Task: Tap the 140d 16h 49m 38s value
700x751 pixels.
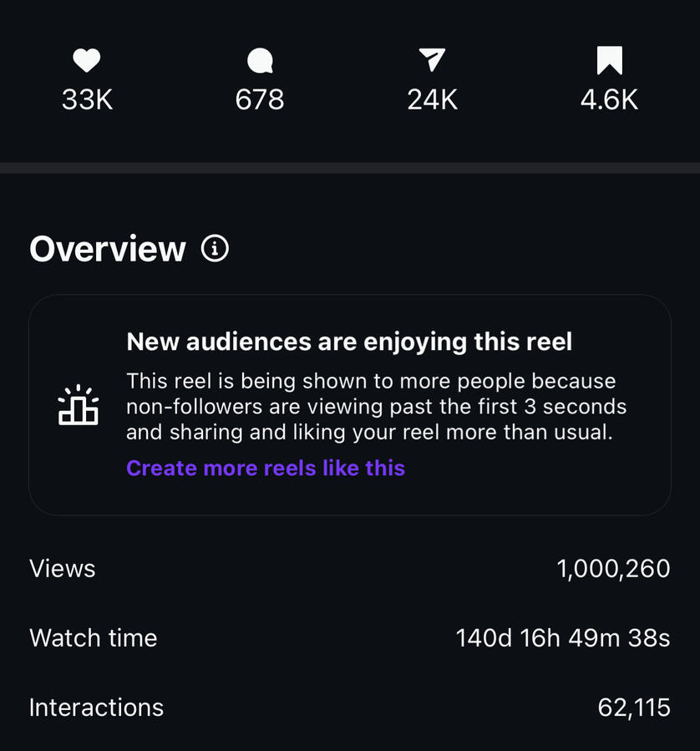Action: 563,638
